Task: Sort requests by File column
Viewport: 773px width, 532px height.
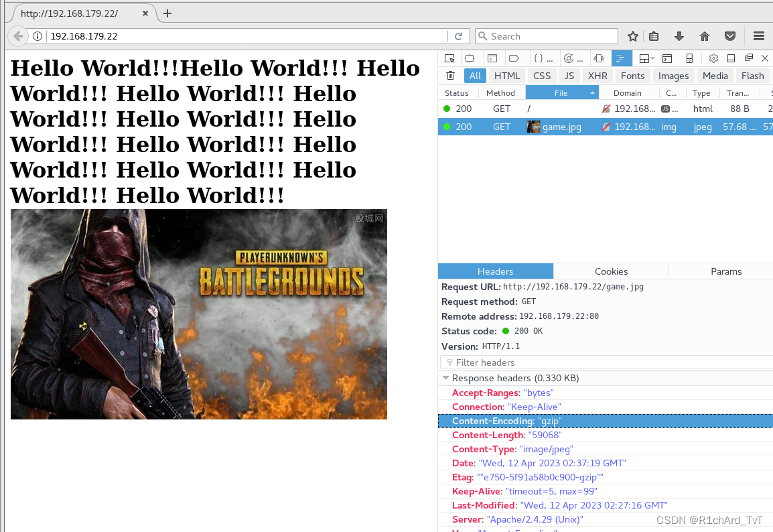Action: coord(562,92)
